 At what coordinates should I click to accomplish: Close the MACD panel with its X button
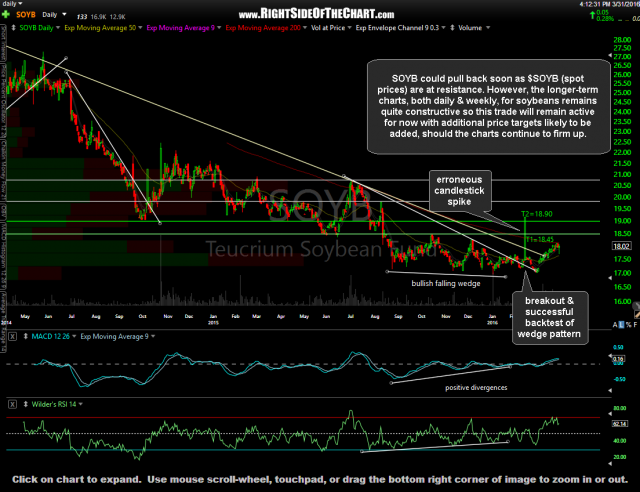click(13, 336)
